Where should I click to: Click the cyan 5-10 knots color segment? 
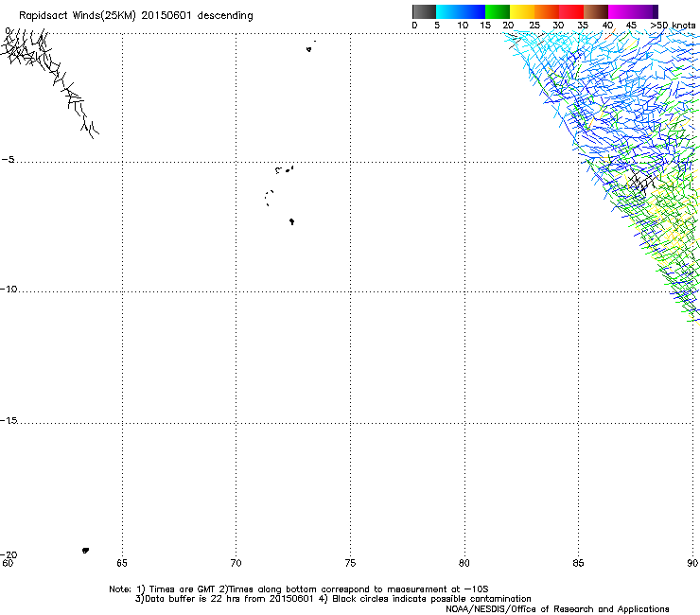coord(447,11)
